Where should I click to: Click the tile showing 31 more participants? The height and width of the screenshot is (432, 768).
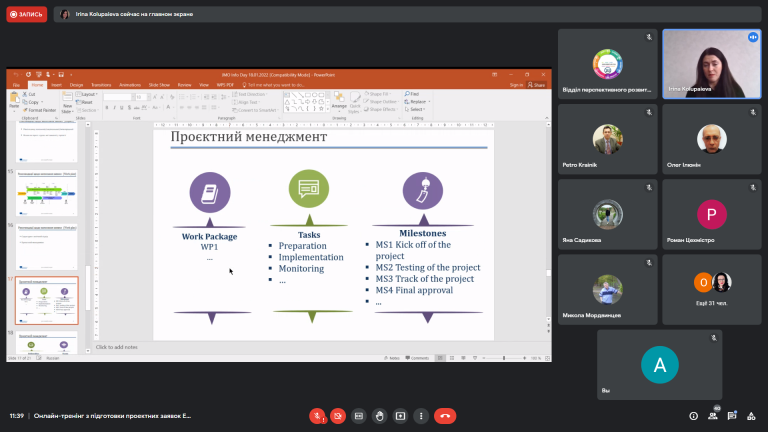click(x=712, y=289)
